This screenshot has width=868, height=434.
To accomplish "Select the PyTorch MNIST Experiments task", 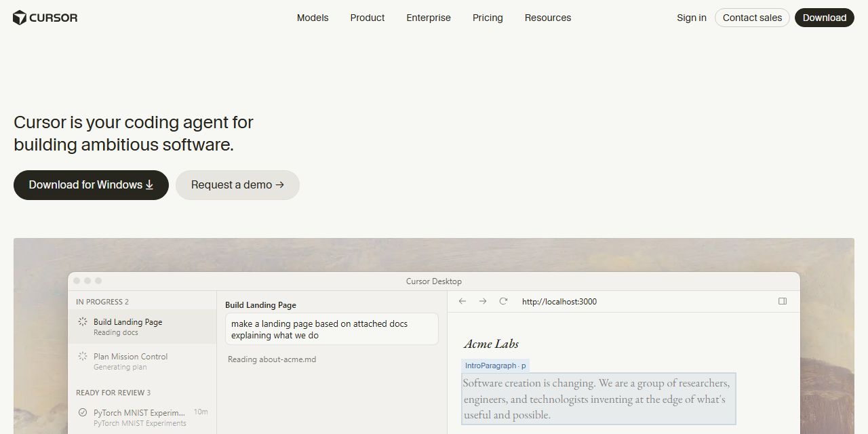I will coord(142,417).
